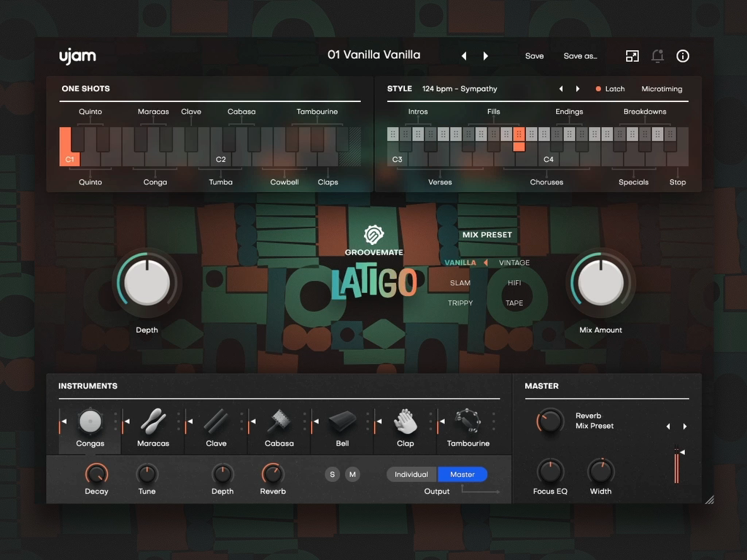Click the C1 key on One Shots keyboard
Image resolution: width=747 pixels, height=560 pixels.
[x=69, y=160]
